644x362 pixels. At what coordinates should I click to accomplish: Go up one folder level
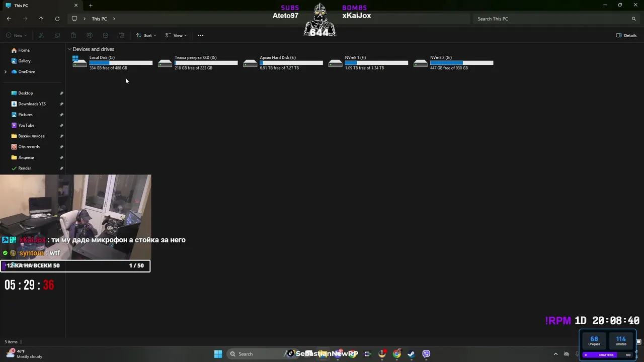[41, 19]
